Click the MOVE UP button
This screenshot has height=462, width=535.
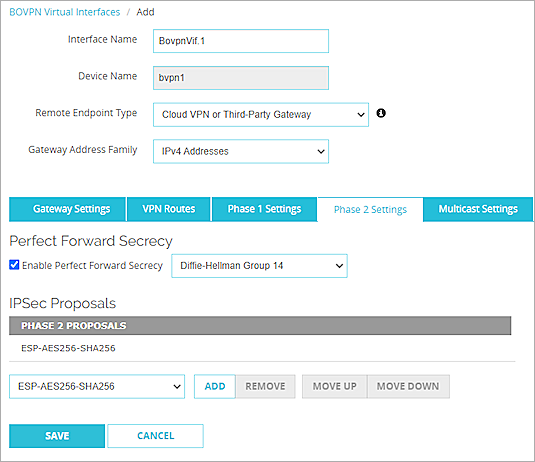point(335,387)
